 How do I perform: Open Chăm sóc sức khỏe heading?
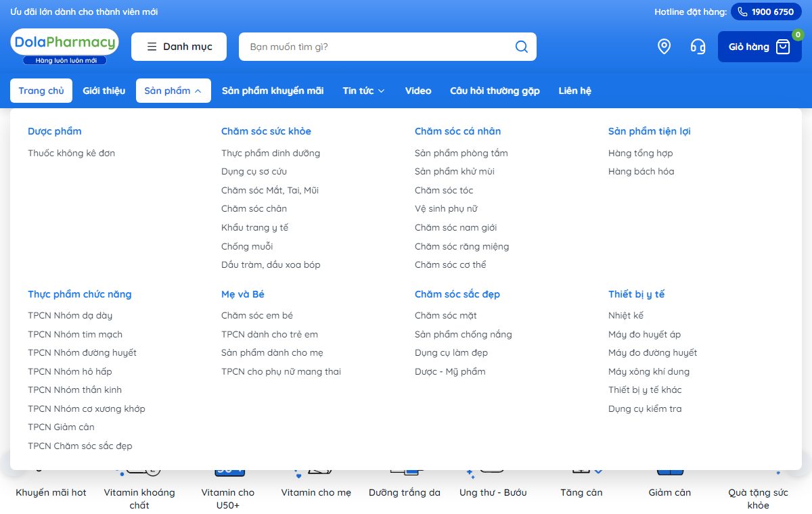click(x=266, y=131)
